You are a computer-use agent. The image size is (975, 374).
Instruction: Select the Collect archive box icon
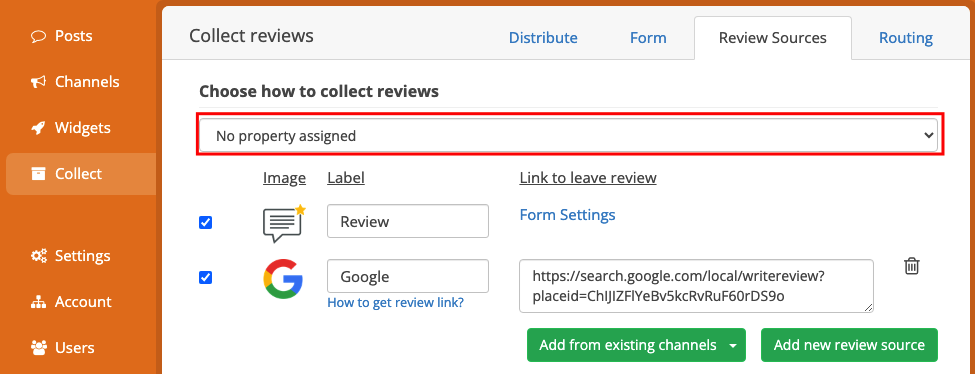coord(39,174)
